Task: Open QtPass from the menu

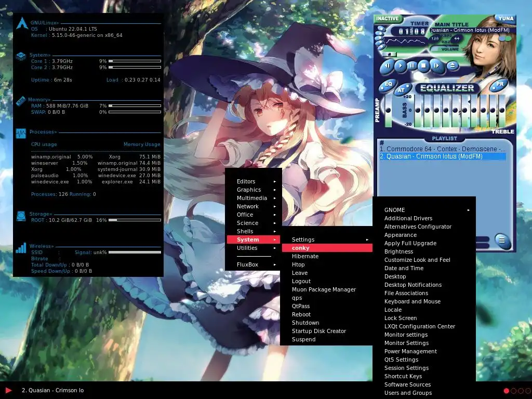Action: 327,306
